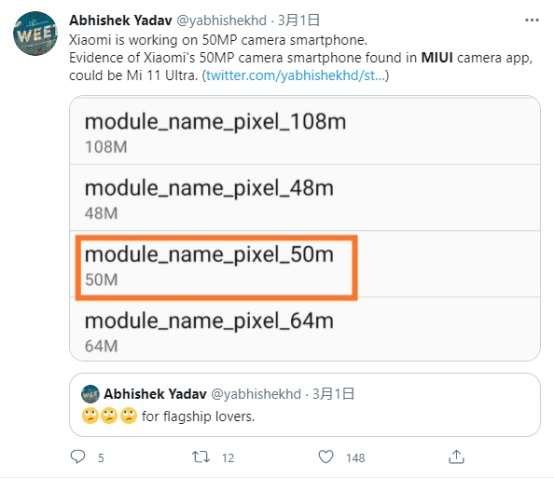Open the twitter.com/yabhishekhd link
554x479 pixels.
tap(295, 75)
